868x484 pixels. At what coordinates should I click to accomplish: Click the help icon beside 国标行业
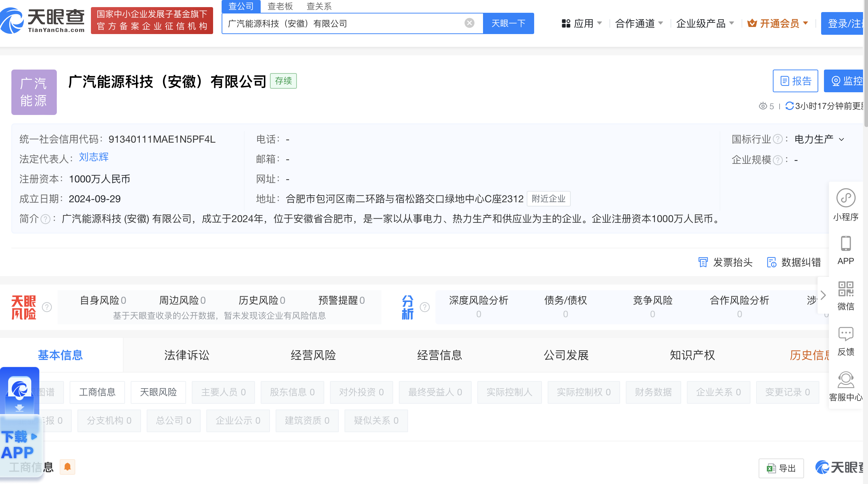point(778,139)
